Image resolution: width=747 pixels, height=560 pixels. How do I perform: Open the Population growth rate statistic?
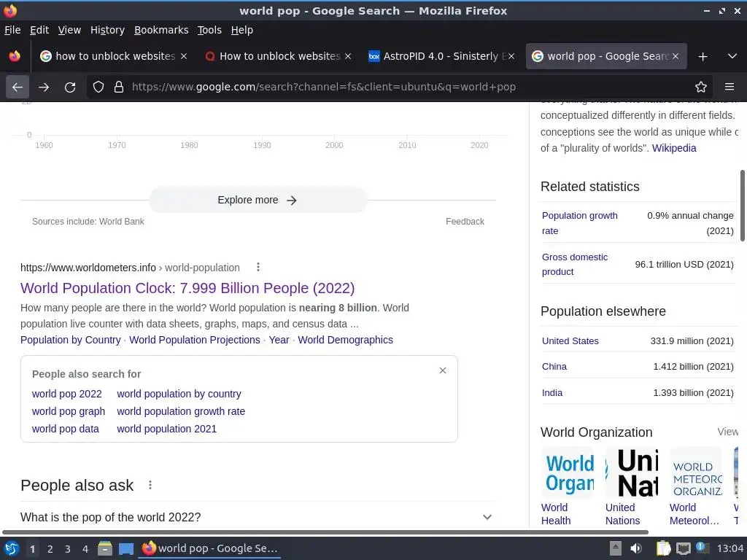coord(580,223)
